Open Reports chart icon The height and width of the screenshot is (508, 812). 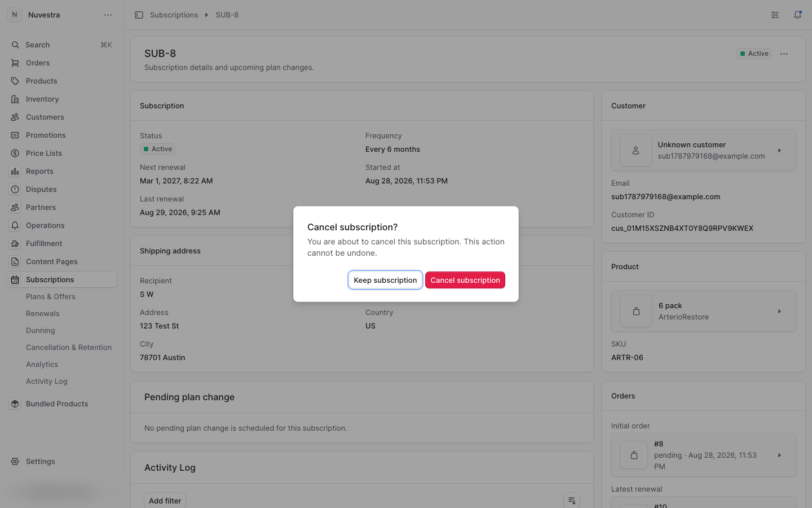[15, 171]
